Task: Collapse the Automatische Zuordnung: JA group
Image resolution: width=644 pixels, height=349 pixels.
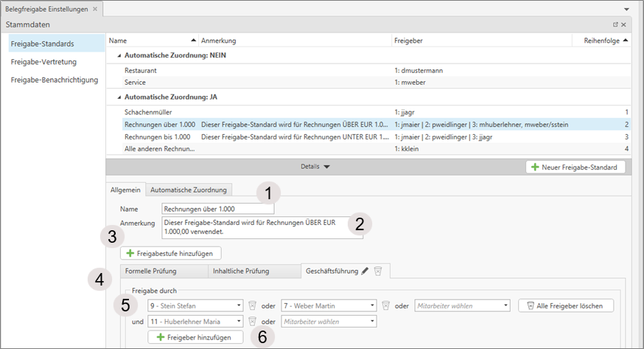Action: pyautogui.click(x=119, y=97)
